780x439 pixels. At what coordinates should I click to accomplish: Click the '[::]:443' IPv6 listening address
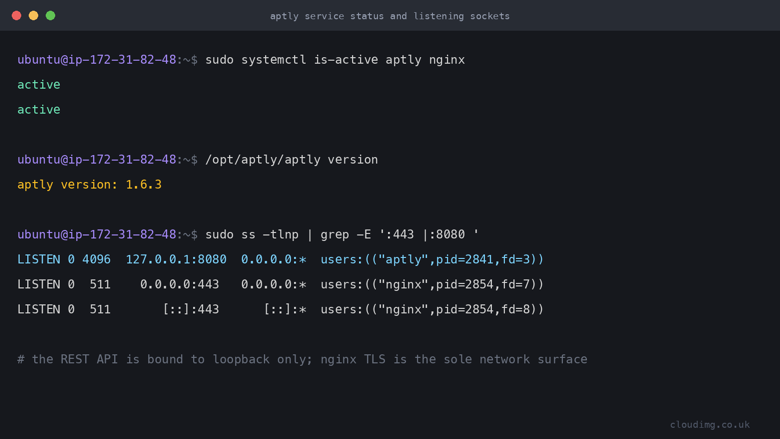coord(191,309)
